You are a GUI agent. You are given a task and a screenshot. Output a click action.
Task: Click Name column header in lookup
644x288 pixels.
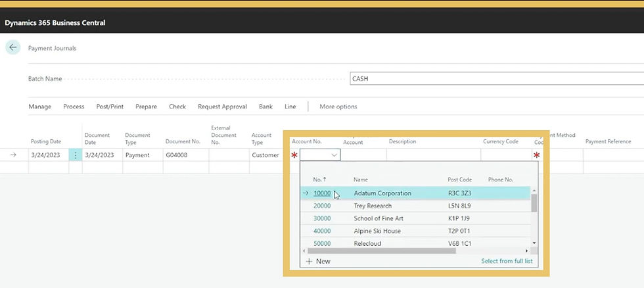pos(361,180)
